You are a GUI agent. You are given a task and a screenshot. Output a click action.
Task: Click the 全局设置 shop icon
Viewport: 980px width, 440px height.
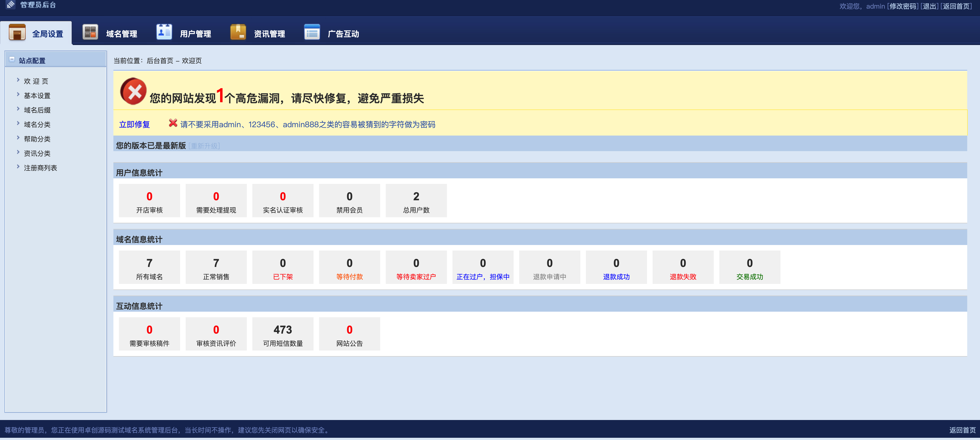(17, 32)
